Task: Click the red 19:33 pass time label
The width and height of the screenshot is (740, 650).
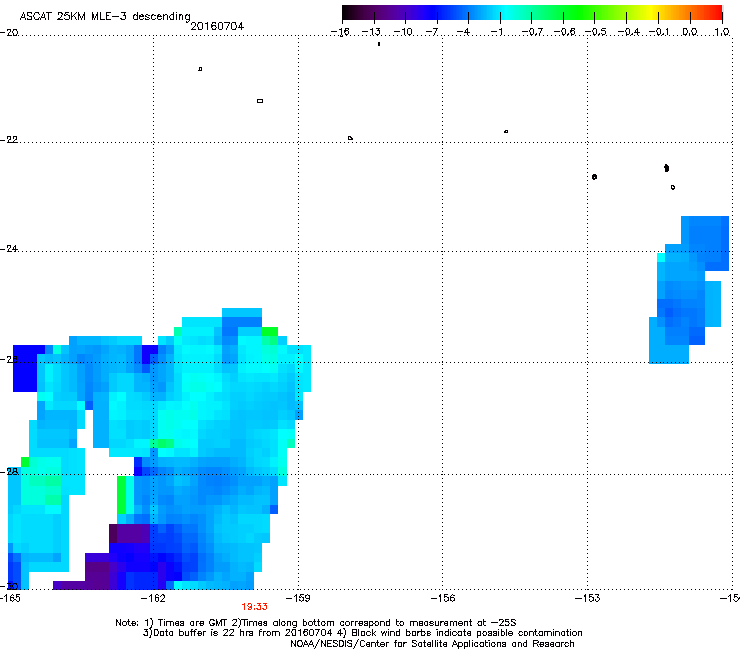Action: [254, 607]
